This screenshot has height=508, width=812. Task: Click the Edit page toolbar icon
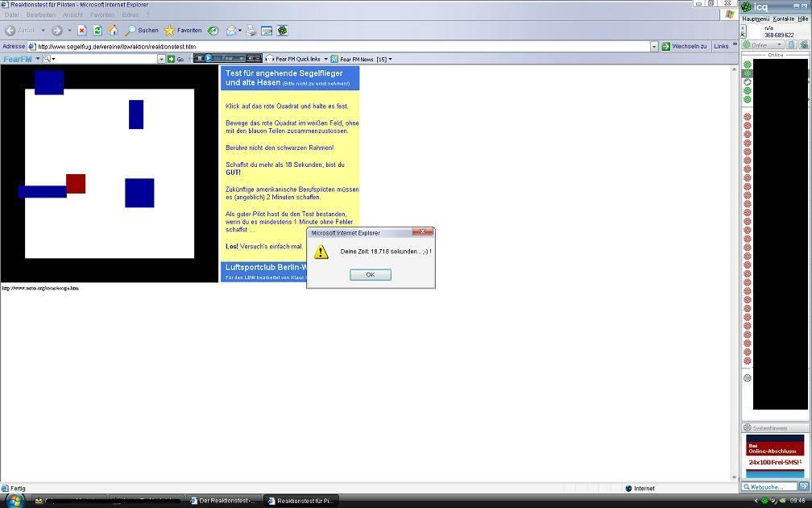pyautogui.click(x=267, y=31)
